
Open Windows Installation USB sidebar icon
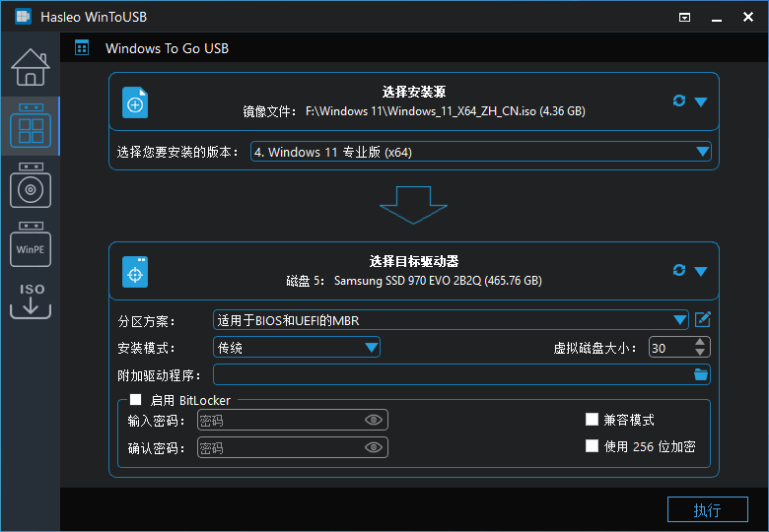click(x=31, y=185)
